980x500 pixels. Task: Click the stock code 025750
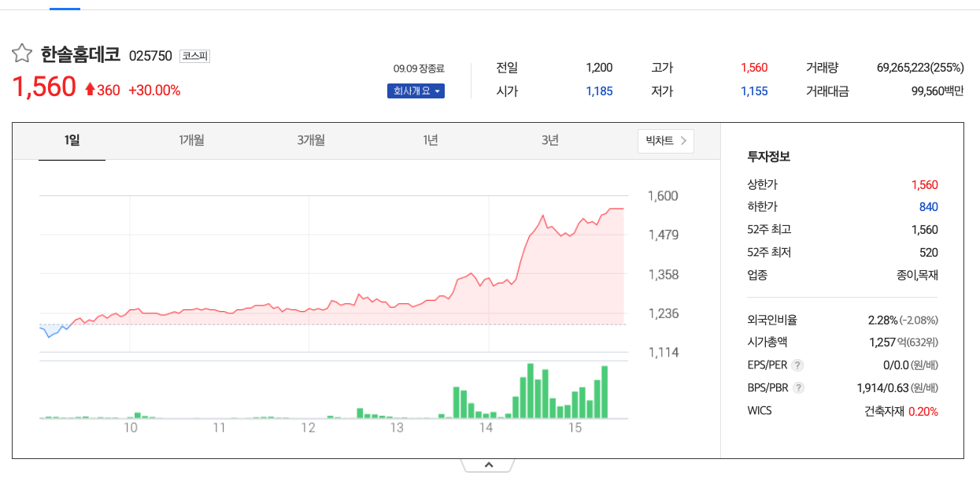(150, 56)
